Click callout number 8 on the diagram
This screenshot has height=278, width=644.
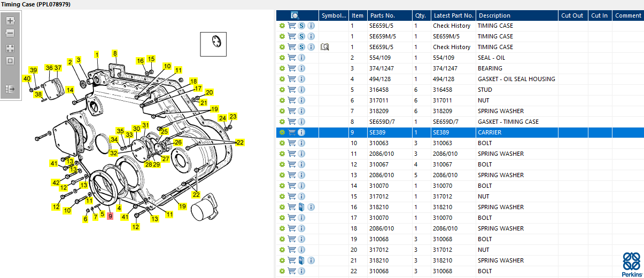[x=114, y=53]
